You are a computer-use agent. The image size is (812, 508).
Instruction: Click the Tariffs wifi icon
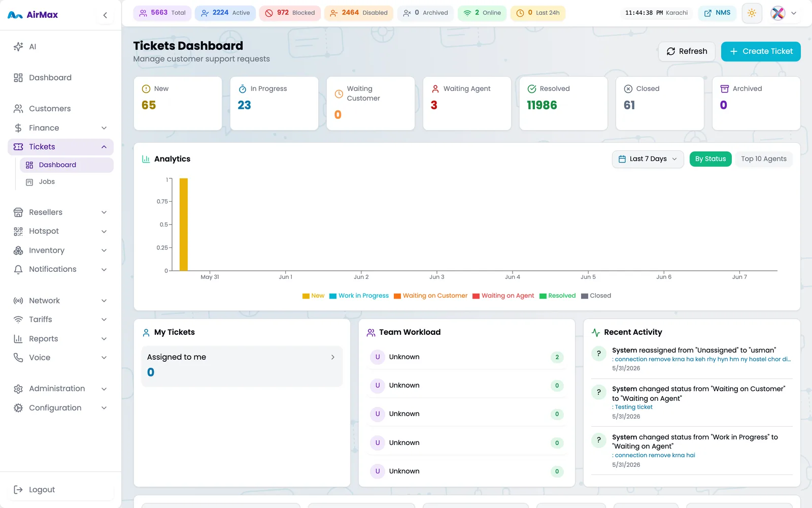[x=18, y=320]
